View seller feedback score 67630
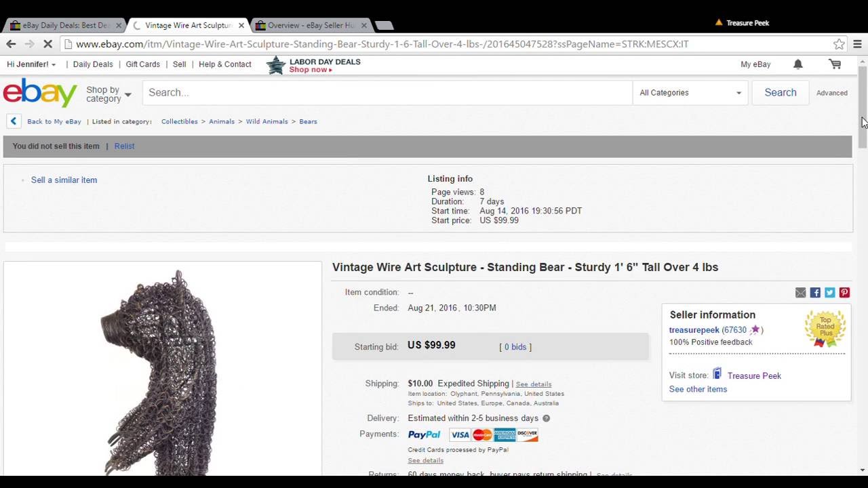This screenshot has height=488, width=868. 734,330
